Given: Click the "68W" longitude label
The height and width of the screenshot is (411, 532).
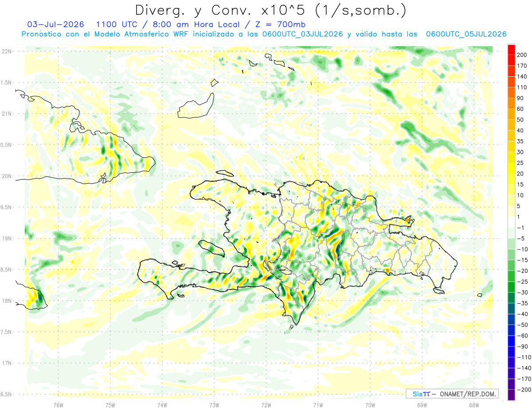Looking at the screenshot, I should point(474,405).
